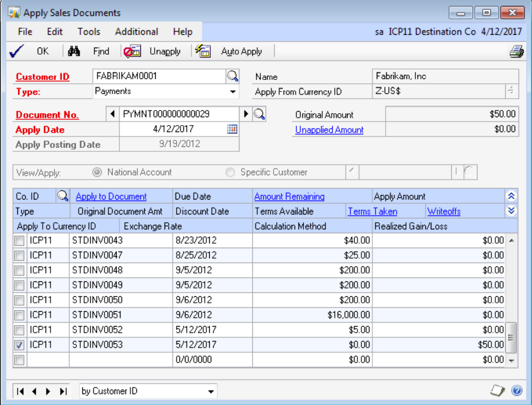This screenshot has width=532, height=405.
Task: Click the Find binoculars icon
Action: (74, 51)
